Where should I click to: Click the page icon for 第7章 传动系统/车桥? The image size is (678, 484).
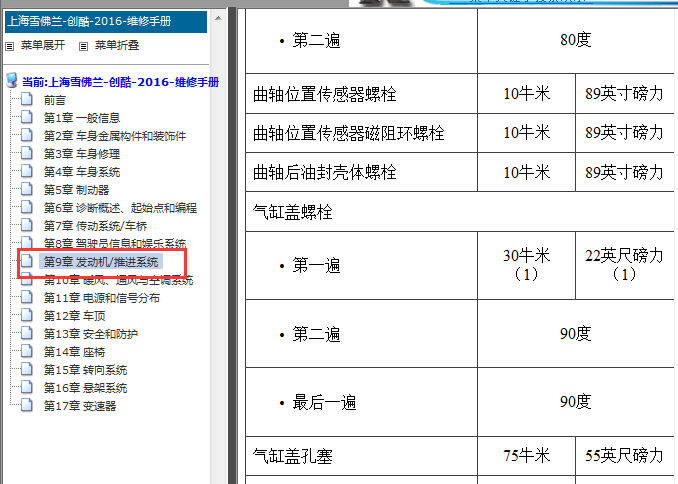click(x=27, y=225)
